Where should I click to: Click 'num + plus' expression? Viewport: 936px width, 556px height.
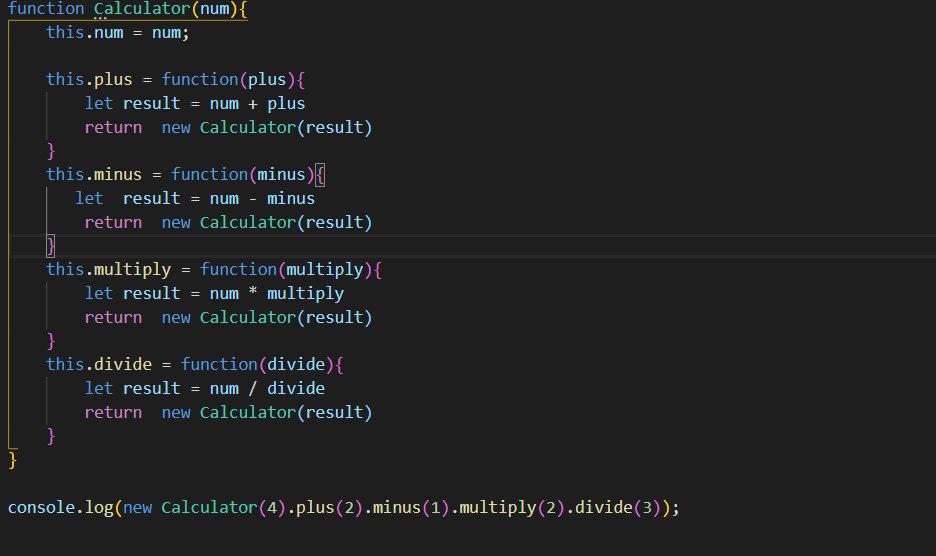tap(257, 104)
